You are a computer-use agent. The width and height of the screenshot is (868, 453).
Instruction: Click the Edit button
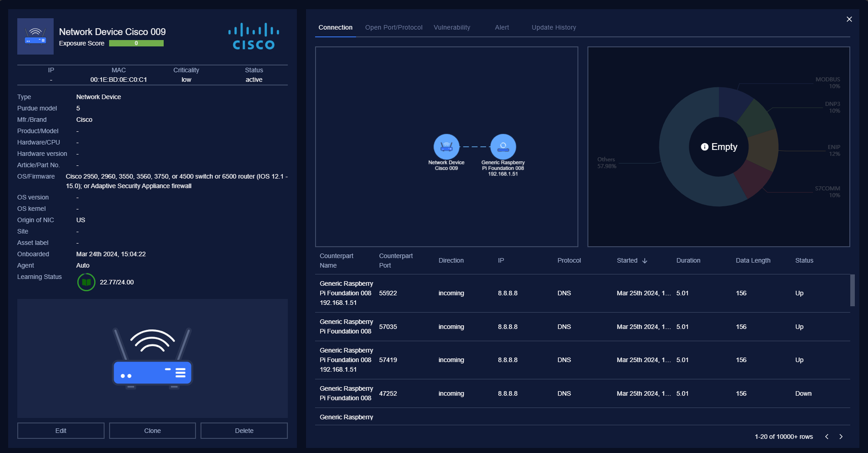pos(61,431)
